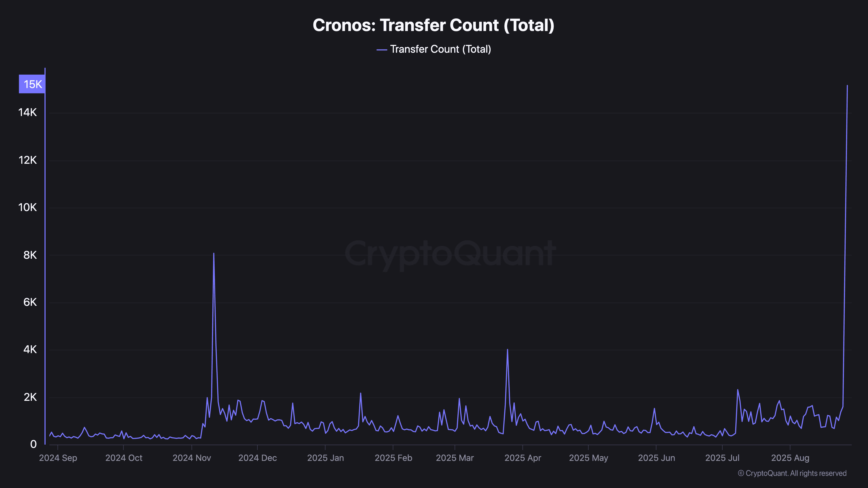Click the 10K y-axis label
Viewport: 868px width, 488px height.
point(28,208)
